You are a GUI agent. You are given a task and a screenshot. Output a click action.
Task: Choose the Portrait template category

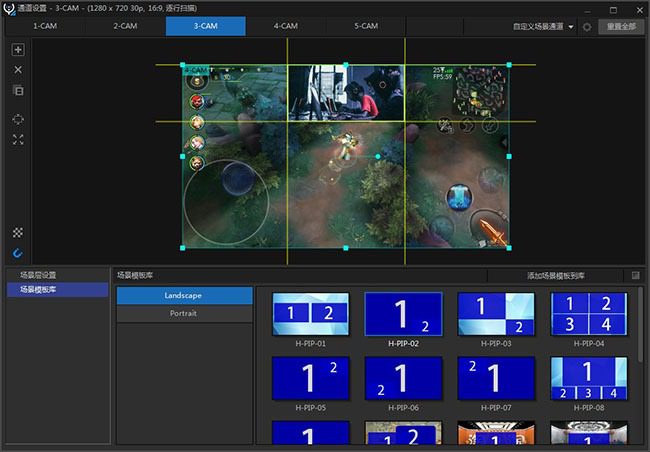pos(184,313)
